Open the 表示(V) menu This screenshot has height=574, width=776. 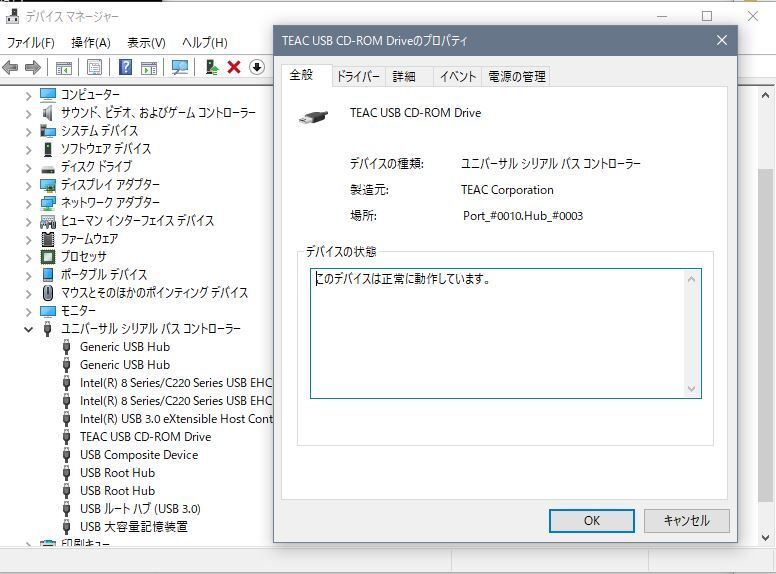[x=146, y=43]
